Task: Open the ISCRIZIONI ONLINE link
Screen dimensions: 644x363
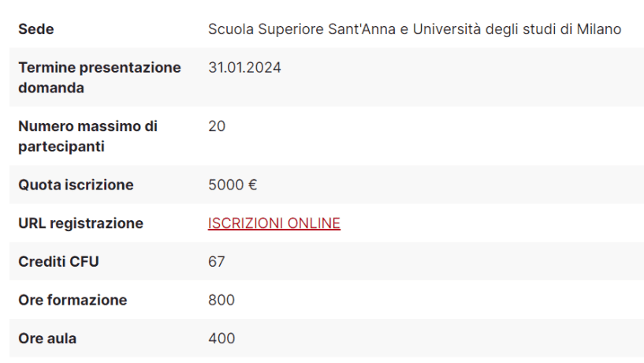Action: (274, 223)
